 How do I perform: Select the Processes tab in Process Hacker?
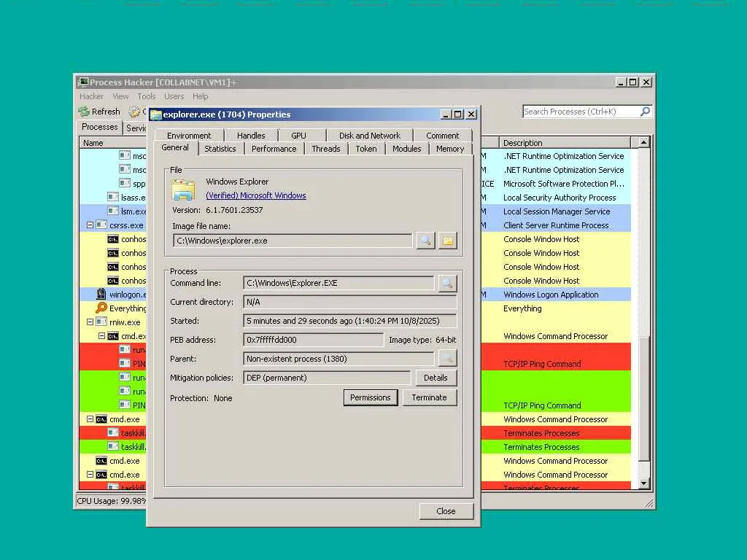click(x=99, y=127)
